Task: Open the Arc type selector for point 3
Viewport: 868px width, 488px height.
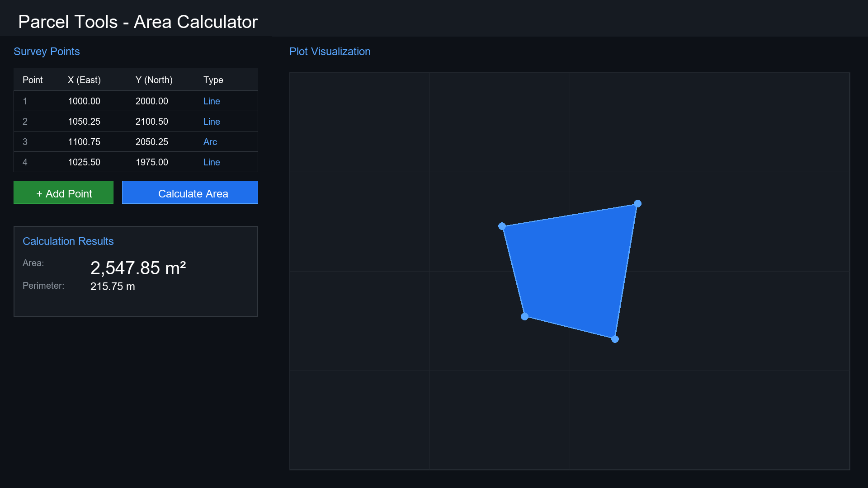Action: pyautogui.click(x=210, y=141)
